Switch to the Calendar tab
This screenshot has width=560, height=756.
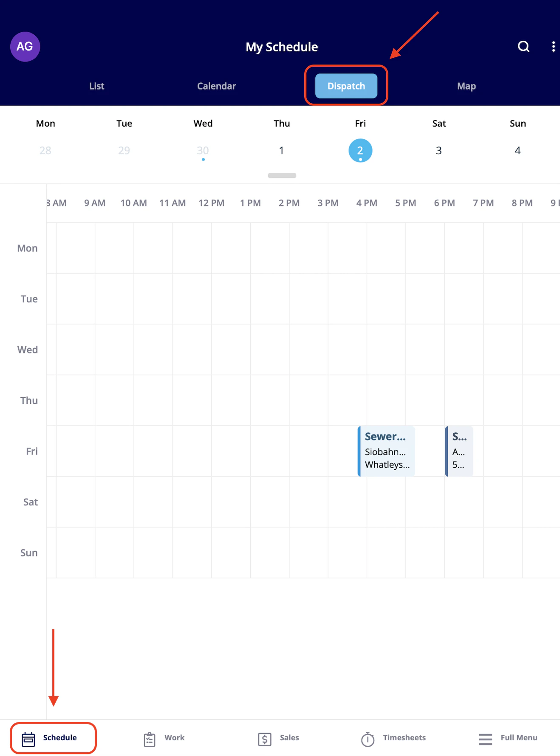[216, 86]
